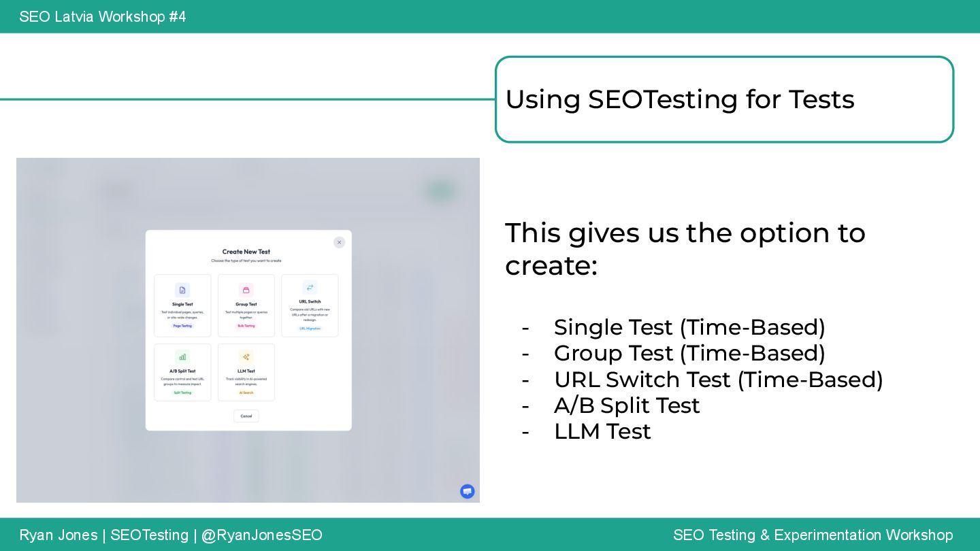Image resolution: width=980 pixels, height=551 pixels.
Task: Click the 'LLM Test' card title
Action: (x=246, y=371)
